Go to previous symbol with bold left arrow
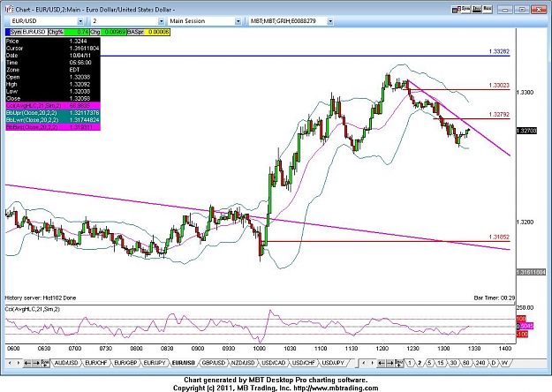The image size is (552, 392). coord(27,363)
